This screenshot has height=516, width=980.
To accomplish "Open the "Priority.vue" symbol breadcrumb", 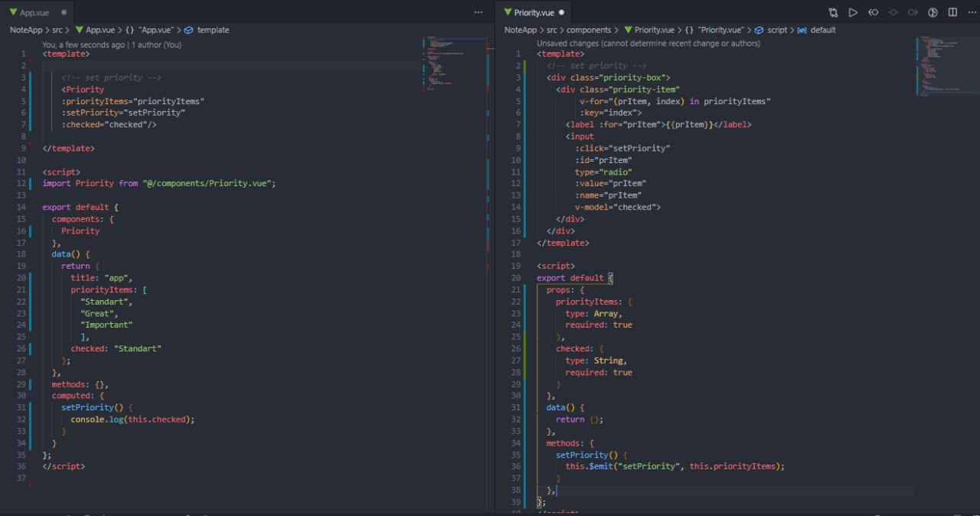I will click(714, 30).
